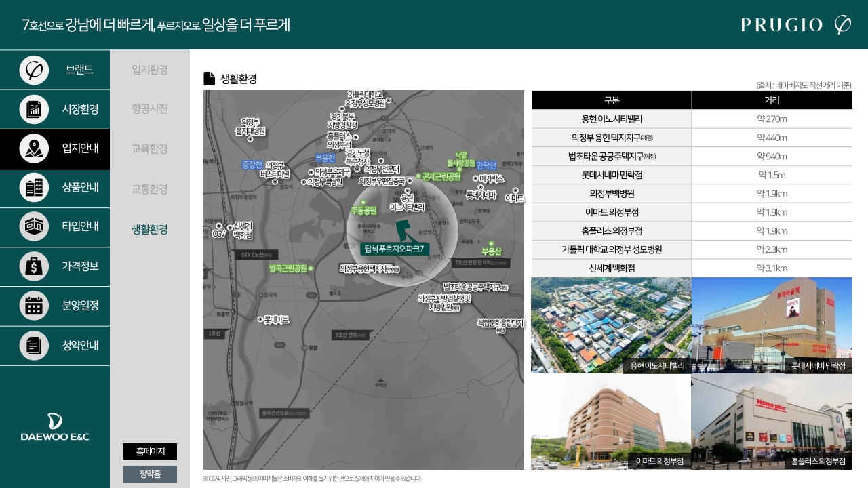Click the PRUGIO logo
Viewport: 868px width, 488px height.
[x=796, y=25]
